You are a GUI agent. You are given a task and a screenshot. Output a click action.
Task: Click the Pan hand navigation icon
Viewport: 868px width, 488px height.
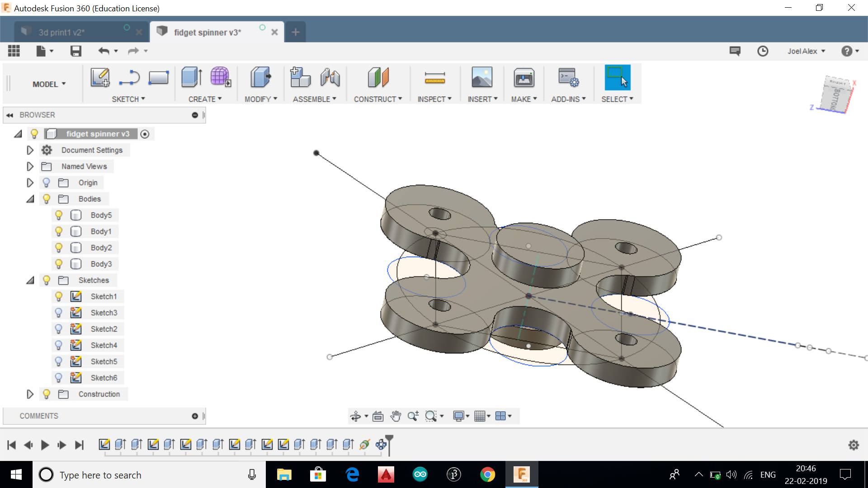(x=396, y=416)
